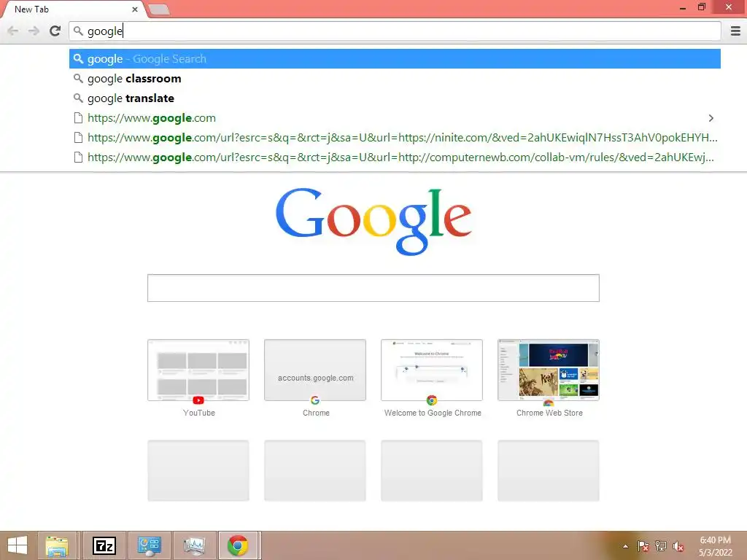The height and width of the screenshot is (560, 747).
Task: Close the Chrome window
Action: [729, 7]
